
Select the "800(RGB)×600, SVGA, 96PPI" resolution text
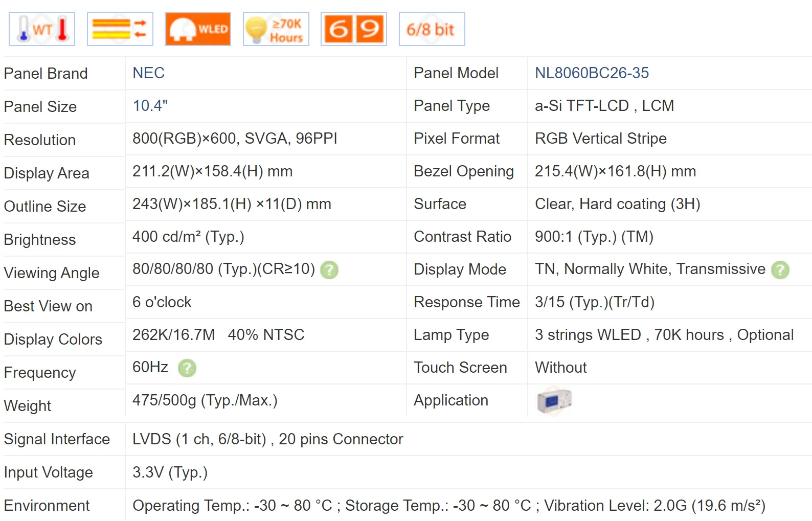pyautogui.click(x=235, y=139)
